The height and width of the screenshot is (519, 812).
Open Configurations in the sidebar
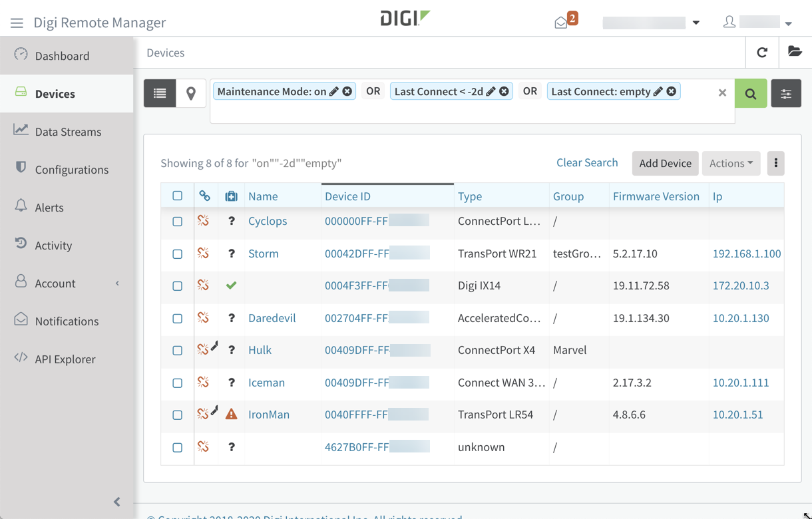tap(67, 169)
